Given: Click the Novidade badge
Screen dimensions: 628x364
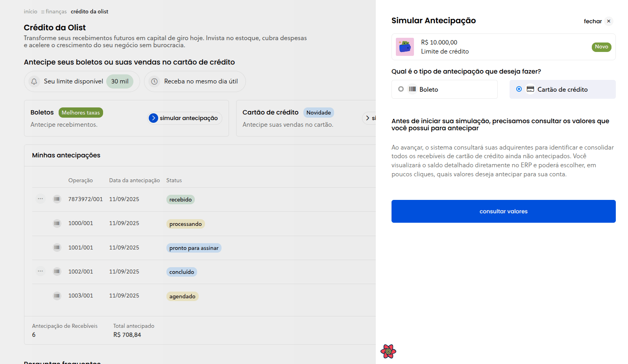Looking at the screenshot, I should [x=319, y=113].
